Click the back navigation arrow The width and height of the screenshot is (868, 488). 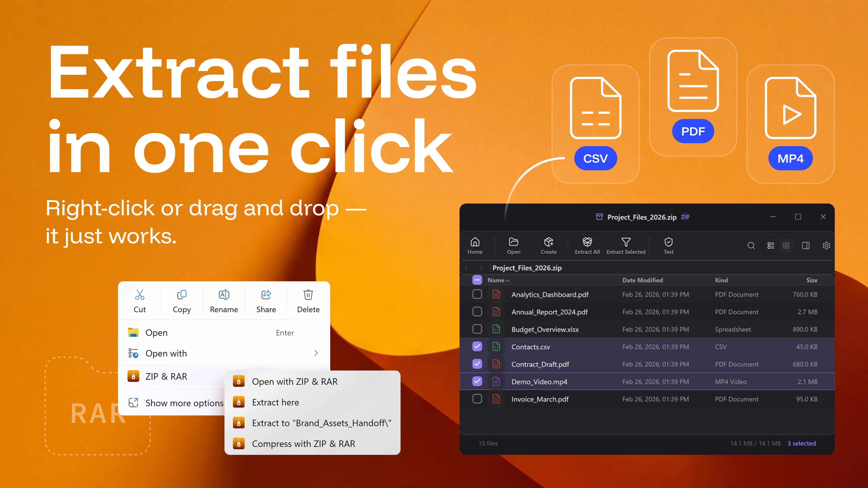click(466, 268)
